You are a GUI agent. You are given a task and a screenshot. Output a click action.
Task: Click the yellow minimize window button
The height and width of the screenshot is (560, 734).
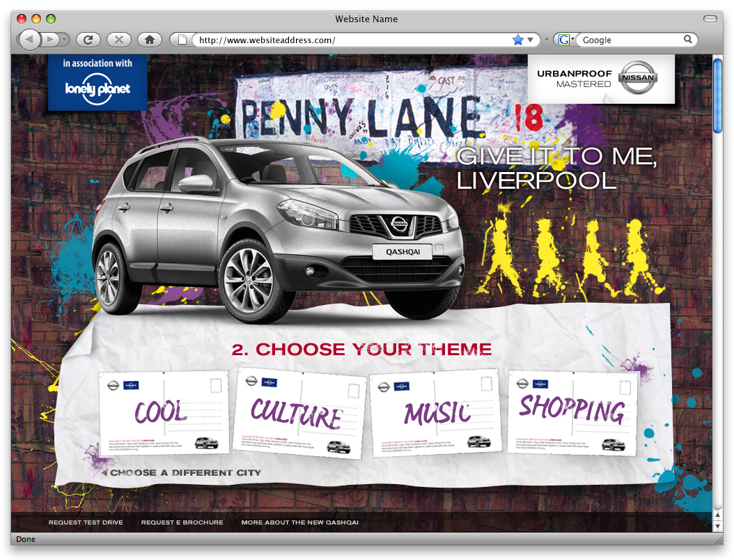[36, 19]
